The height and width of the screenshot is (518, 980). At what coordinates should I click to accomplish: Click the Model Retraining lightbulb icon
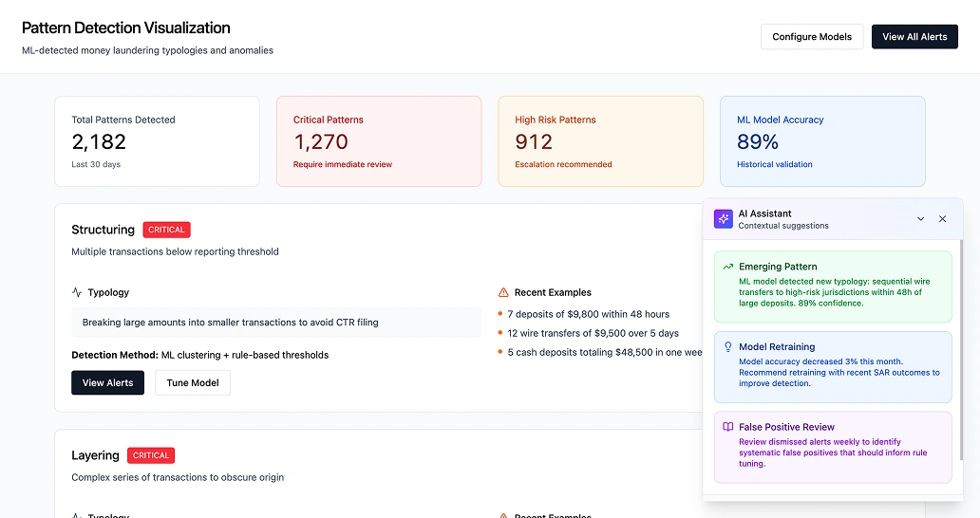(x=727, y=347)
